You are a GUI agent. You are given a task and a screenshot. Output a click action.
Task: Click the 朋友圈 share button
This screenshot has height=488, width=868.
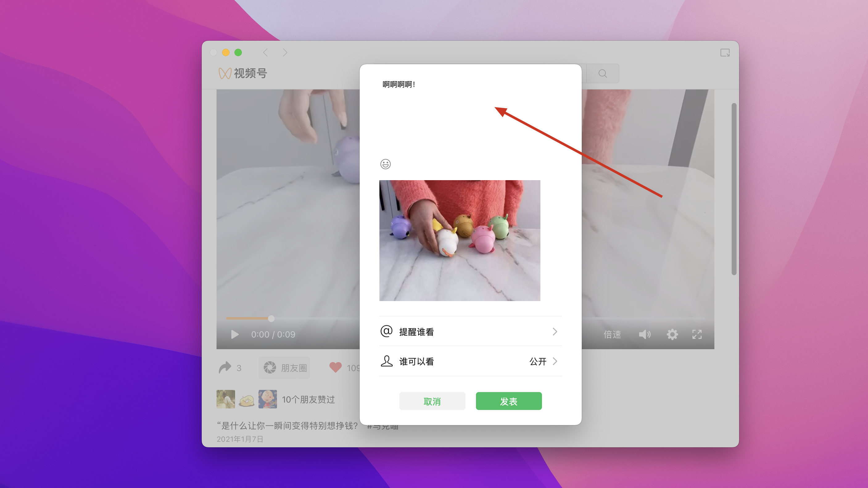point(284,368)
